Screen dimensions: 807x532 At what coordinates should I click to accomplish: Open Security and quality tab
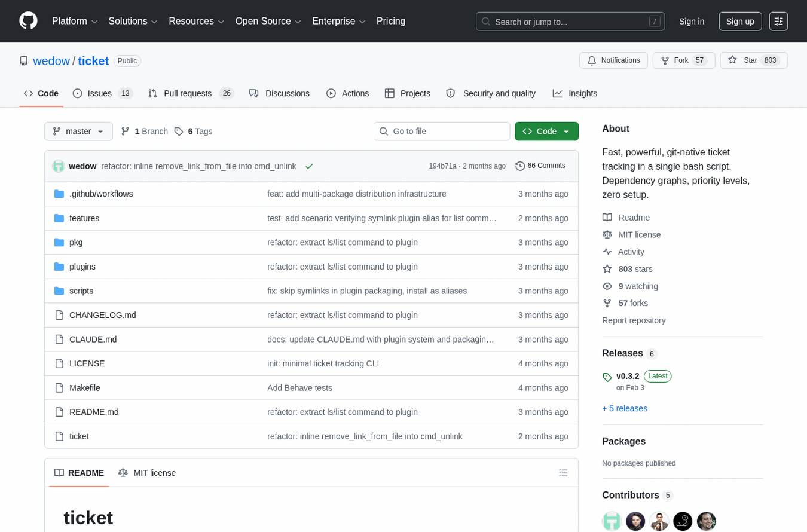pyautogui.click(x=491, y=93)
